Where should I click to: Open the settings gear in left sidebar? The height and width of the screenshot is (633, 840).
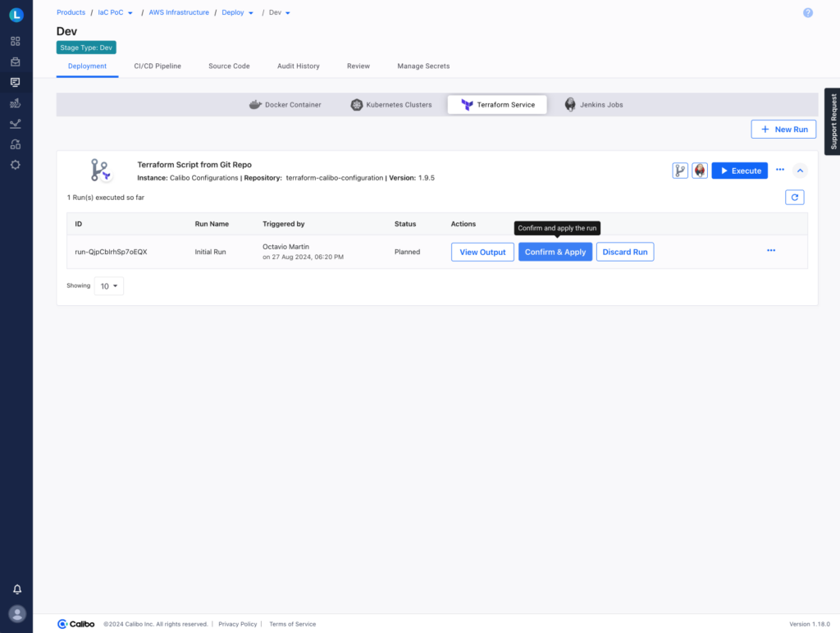point(16,165)
